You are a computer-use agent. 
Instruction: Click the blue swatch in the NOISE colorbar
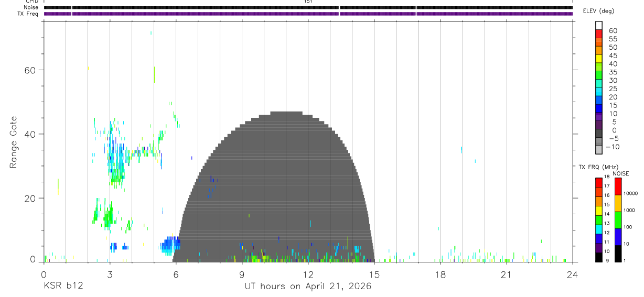coord(618,237)
